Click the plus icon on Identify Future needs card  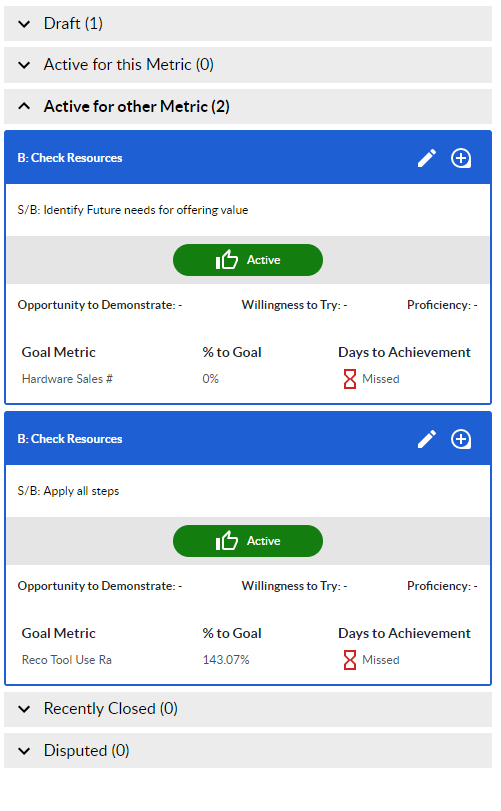point(461,158)
